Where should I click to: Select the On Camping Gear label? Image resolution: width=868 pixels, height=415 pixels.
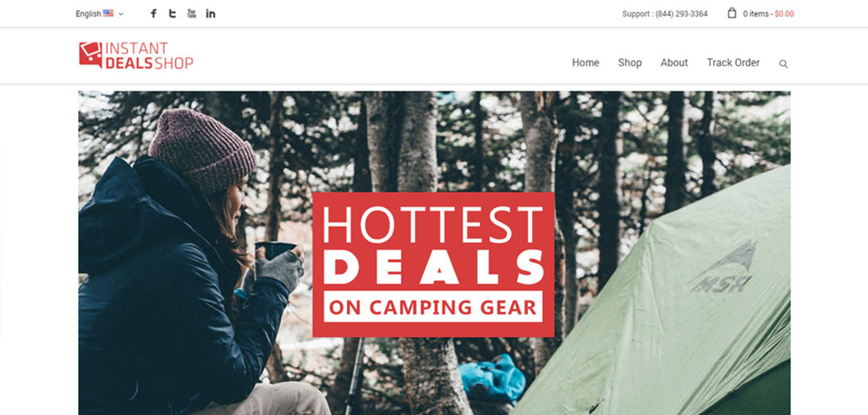coord(433,306)
